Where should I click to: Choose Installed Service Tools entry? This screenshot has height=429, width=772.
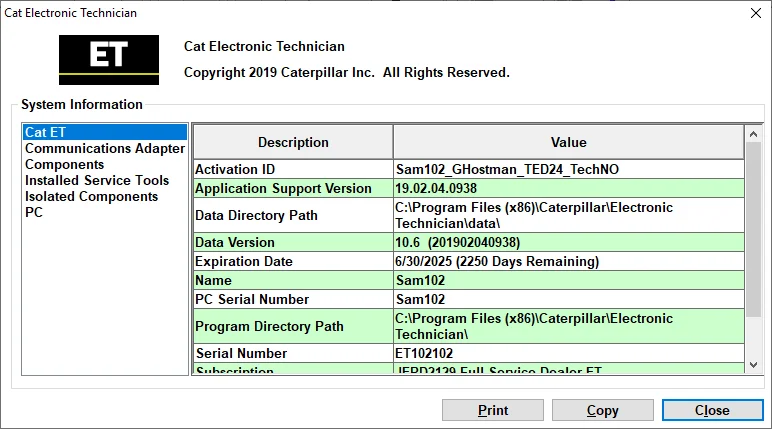[96, 180]
